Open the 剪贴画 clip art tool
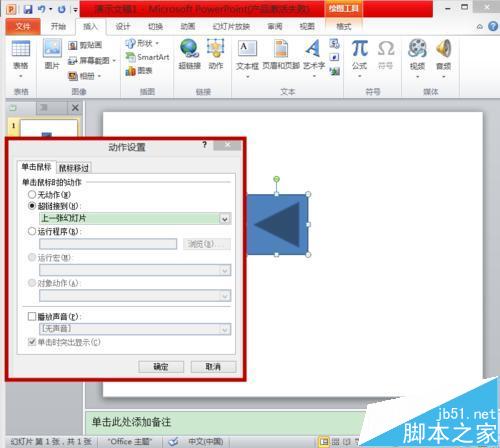 tap(85, 45)
